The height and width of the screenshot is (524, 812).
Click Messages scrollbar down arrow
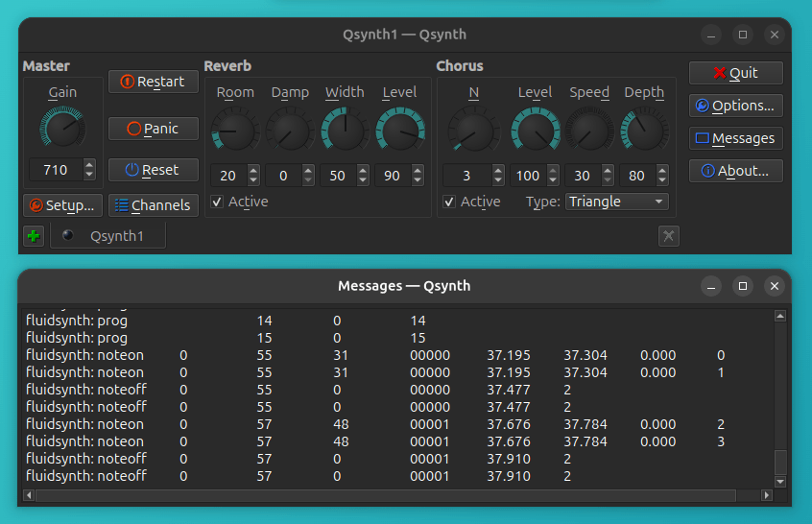(780, 482)
